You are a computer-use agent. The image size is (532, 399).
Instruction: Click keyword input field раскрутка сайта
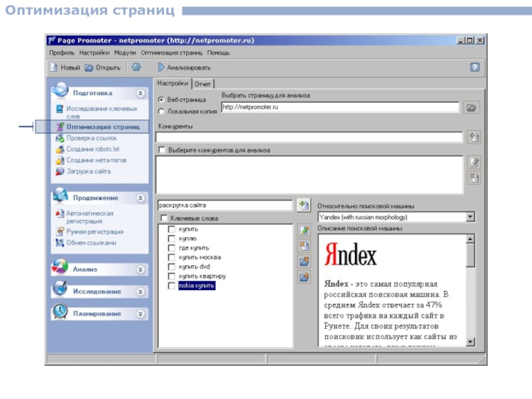click(225, 205)
